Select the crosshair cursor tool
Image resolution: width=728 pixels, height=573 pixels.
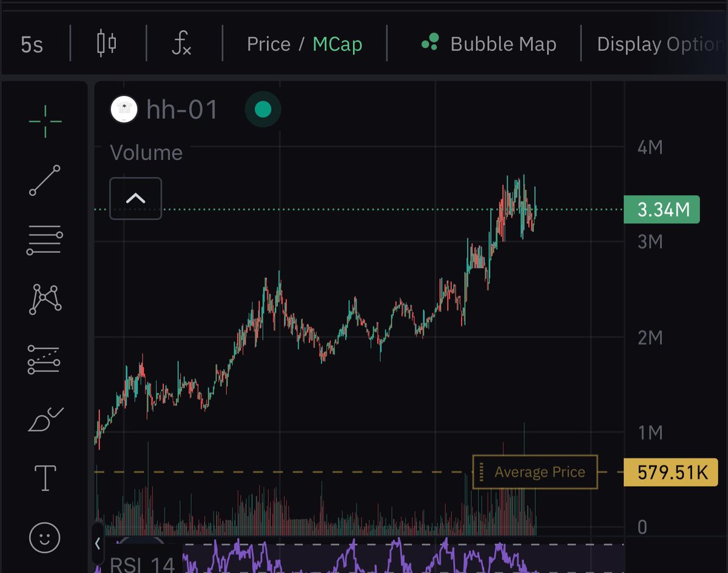point(45,121)
